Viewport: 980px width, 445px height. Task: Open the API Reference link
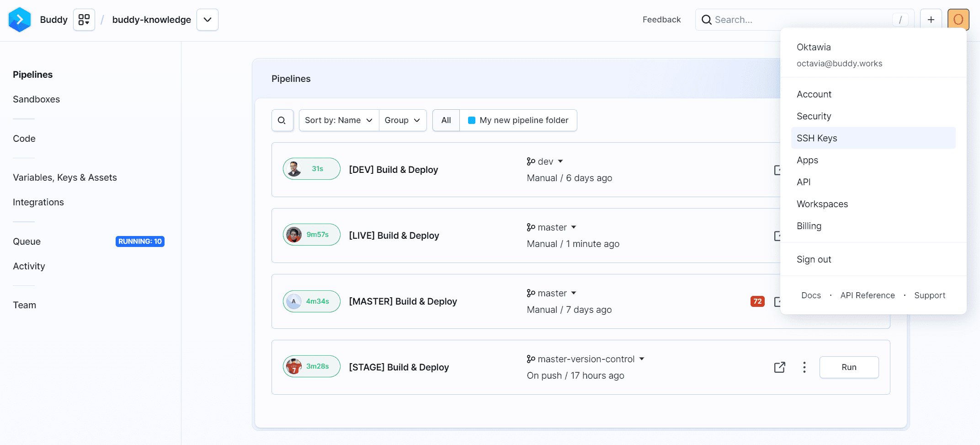[x=868, y=295]
